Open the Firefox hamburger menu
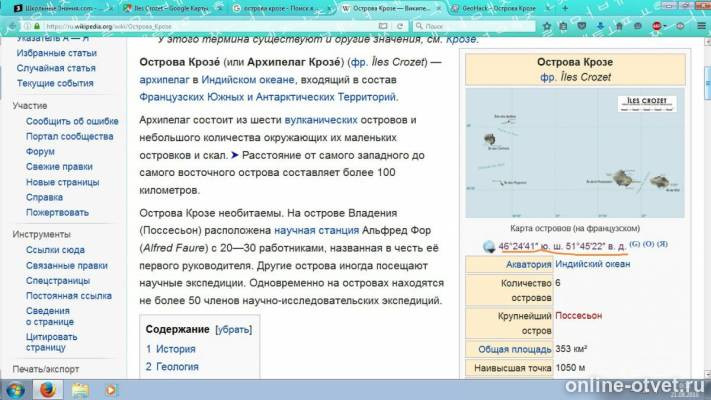Screen dimensions: 711x400 (x=701, y=26)
